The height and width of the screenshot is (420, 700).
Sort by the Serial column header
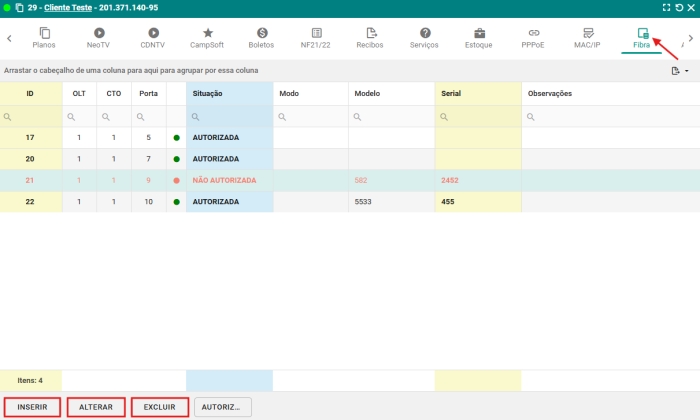pyautogui.click(x=478, y=93)
